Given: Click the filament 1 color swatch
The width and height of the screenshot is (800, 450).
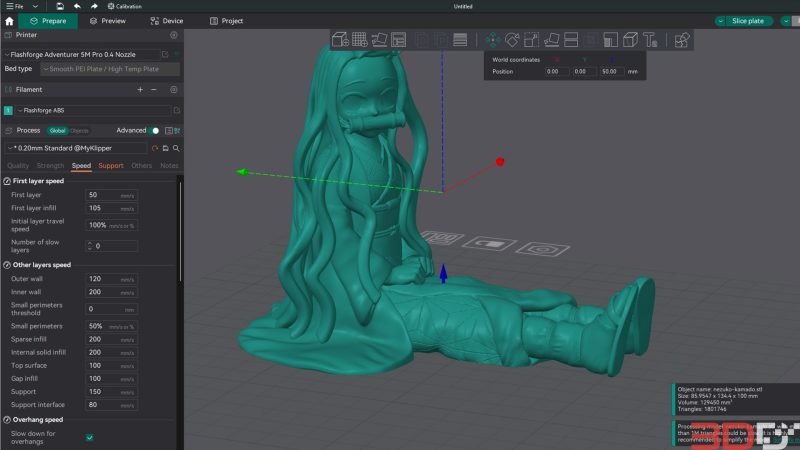Looking at the screenshot, I should [x=8, y=110].
